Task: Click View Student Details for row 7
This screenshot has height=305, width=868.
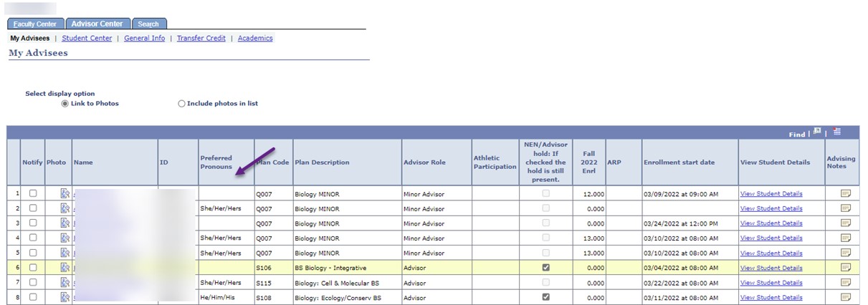Action: pyautogui.click(x=771, y=283)
